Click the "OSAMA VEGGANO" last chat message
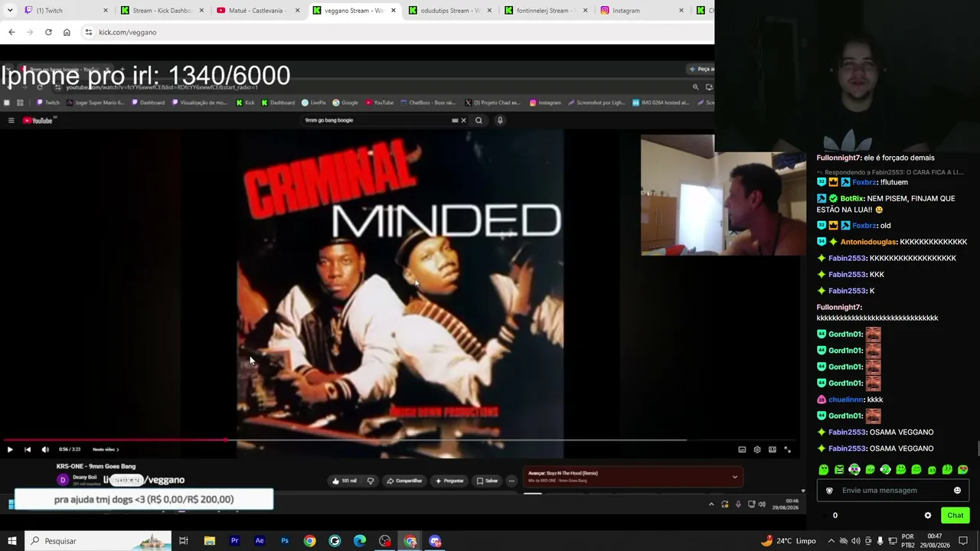This screenshot has height=551, width=980. 901,448
